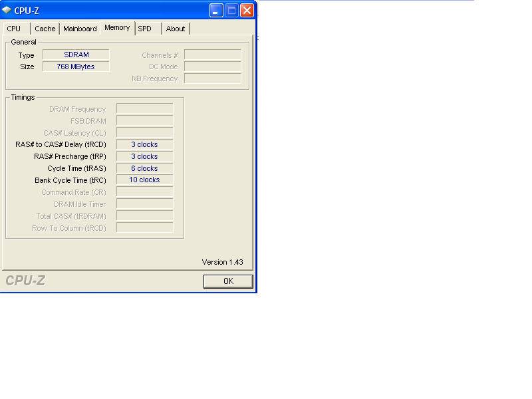
Task: Click the tRC 10 clocks value
Action: pos(144,180)
